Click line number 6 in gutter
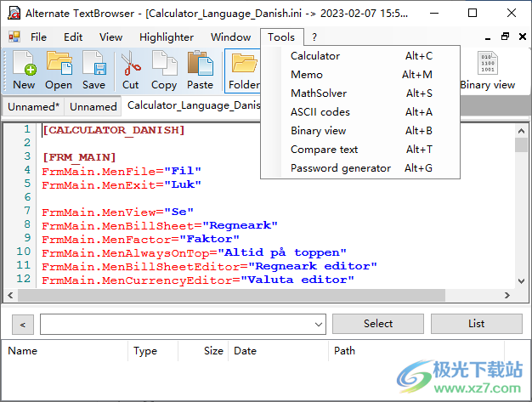Viewport: 532px width, 402px height. point(27,197)
